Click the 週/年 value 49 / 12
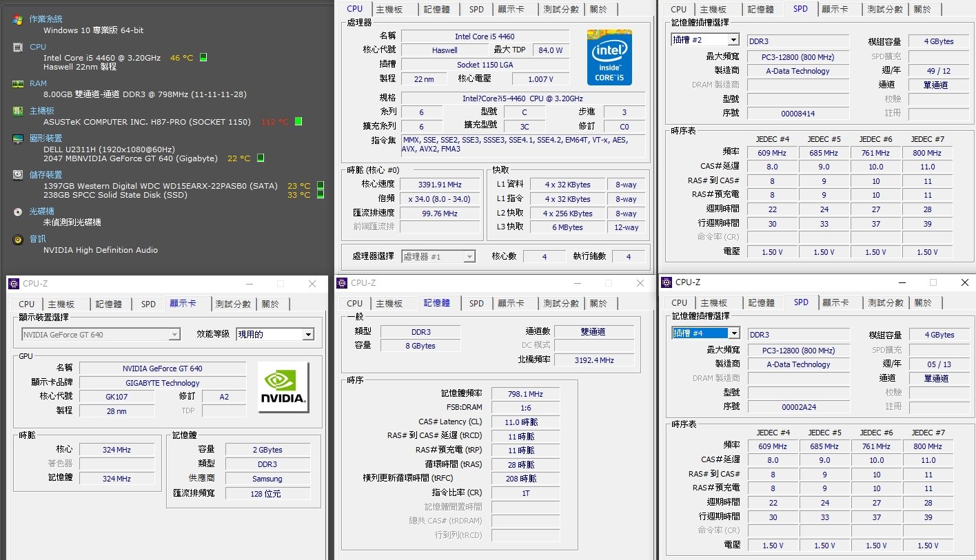The width and height of the screenshot is (976, 560). (x=938, y=71)
